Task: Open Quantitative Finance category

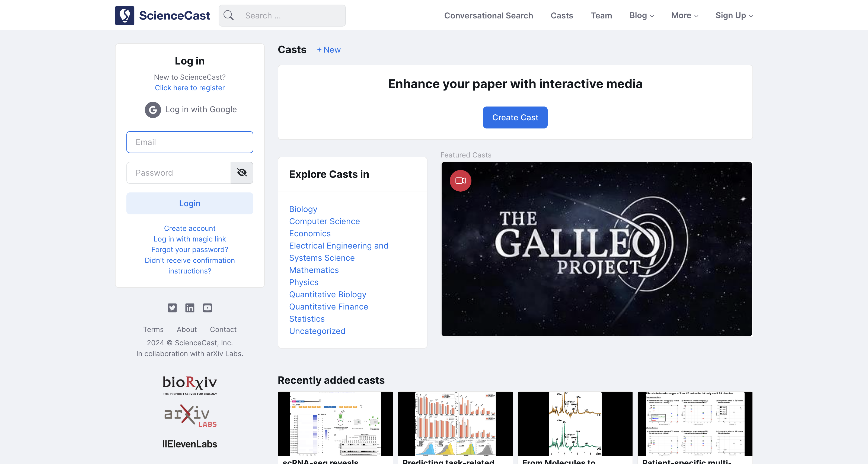Action: (x=328, y=307)
